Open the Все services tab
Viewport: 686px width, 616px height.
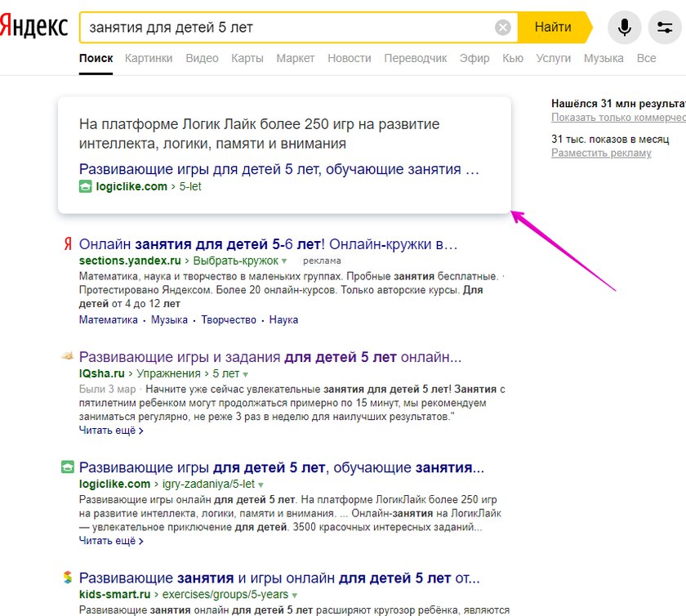(x=646, y=58)
